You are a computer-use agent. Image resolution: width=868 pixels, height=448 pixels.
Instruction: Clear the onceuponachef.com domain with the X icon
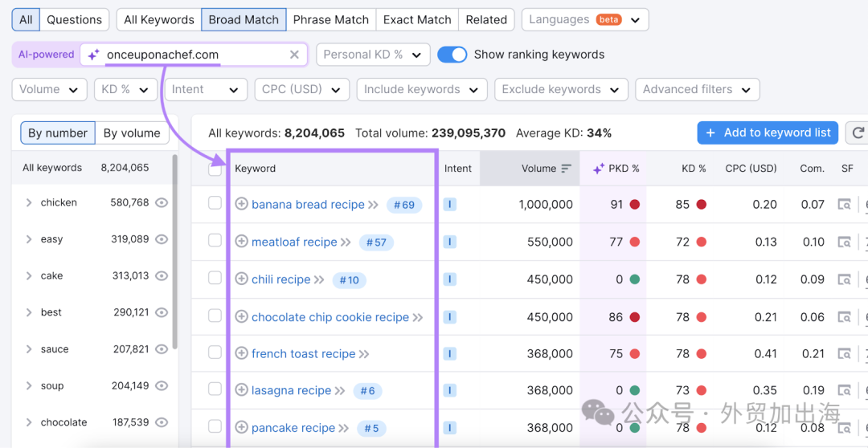294,55
